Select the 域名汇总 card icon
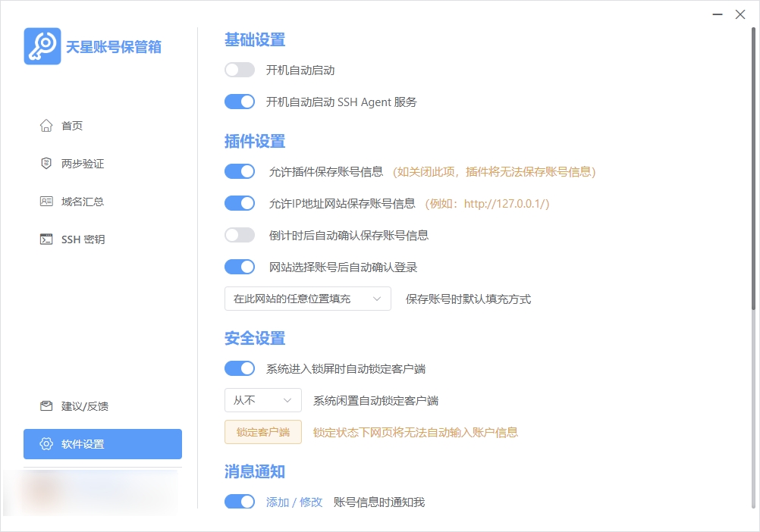The height and width of the screenshot is (532, 760). point(47,202)
